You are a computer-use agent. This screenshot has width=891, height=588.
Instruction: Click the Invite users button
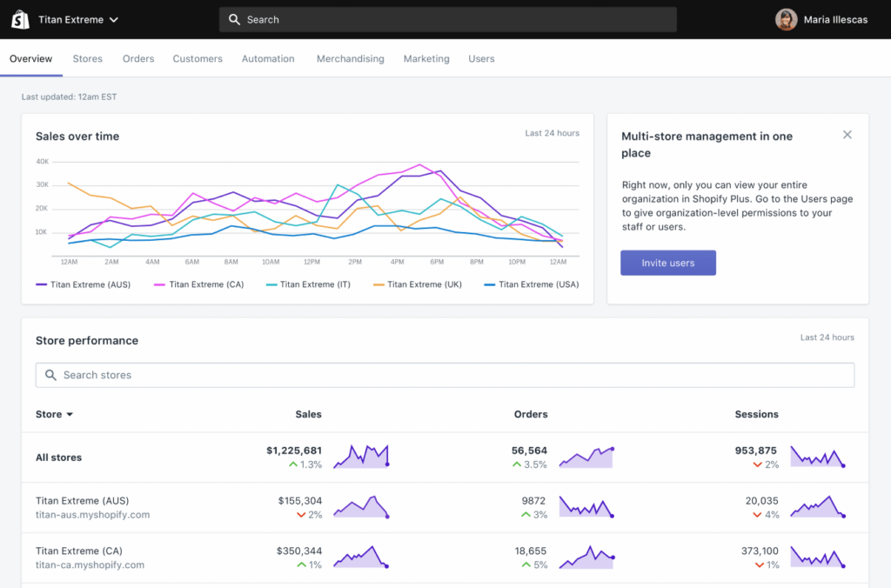(667, 263)
